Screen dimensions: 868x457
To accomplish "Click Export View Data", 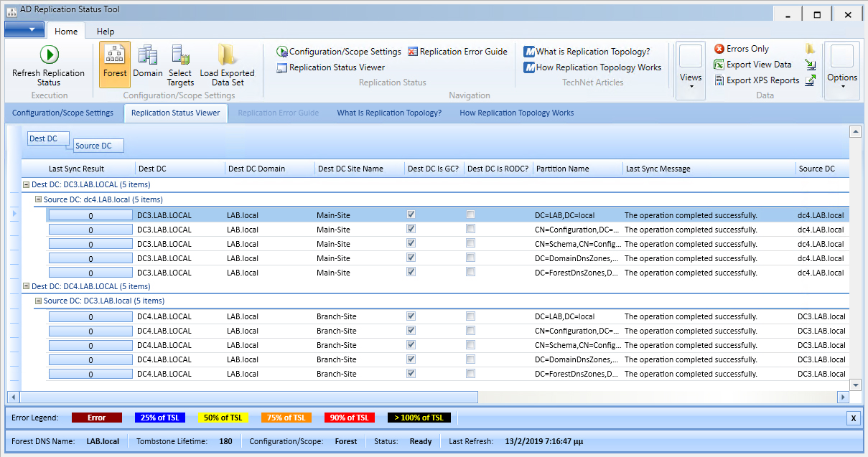I will 752,65.
